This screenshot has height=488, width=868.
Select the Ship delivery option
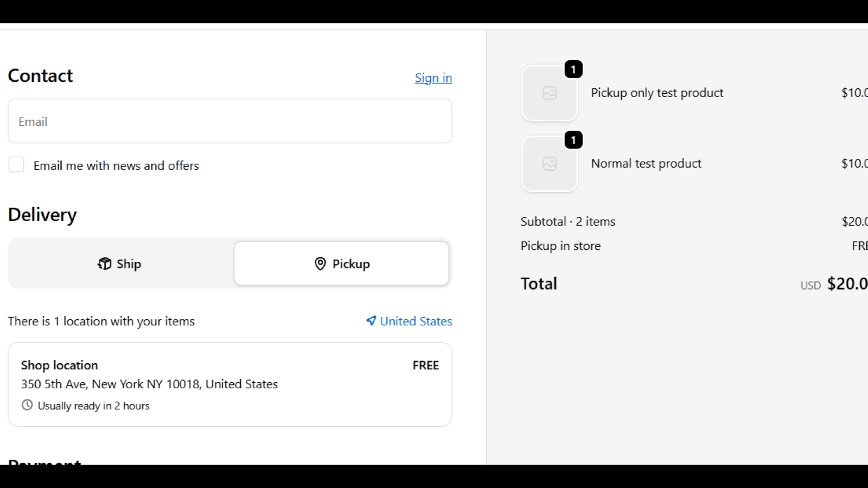(120, 264)
